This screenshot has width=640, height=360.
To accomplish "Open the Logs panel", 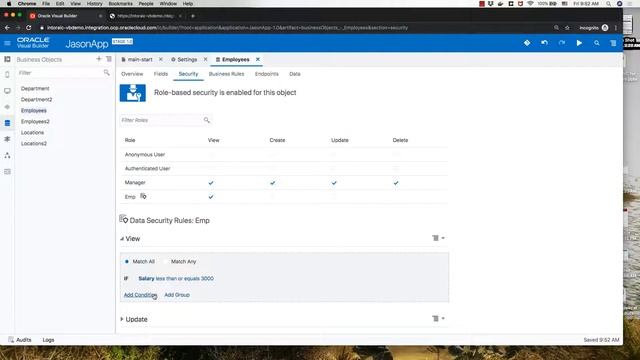I will (48, 340).
